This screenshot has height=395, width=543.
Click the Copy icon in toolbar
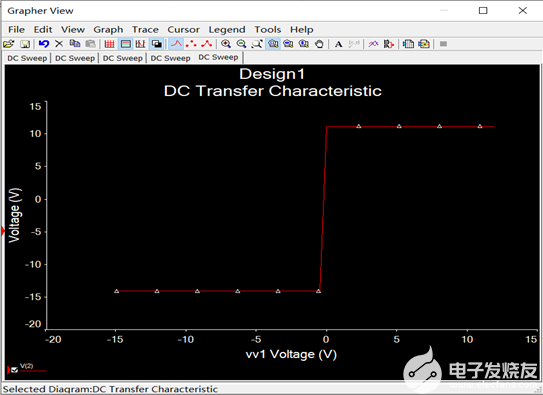click(75, 44)
